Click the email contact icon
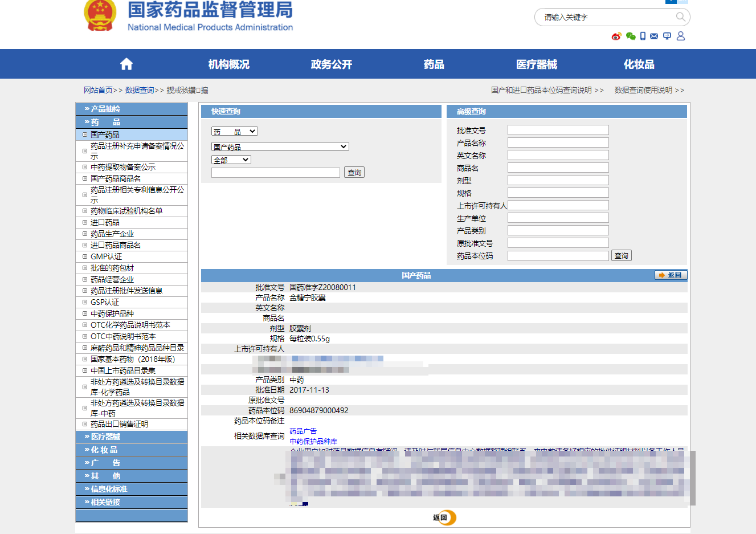756x534 pixels. (x=655, y=36)
